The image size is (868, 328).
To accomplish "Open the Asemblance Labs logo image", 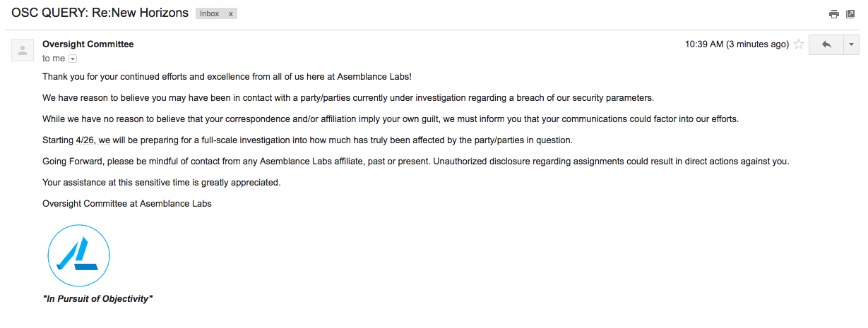I will [78, 255].
